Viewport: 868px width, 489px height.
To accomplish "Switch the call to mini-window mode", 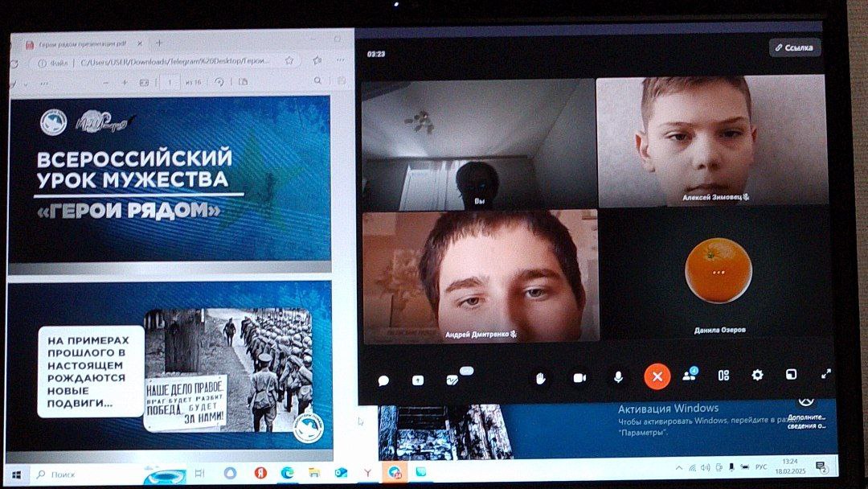I will 791,374.
